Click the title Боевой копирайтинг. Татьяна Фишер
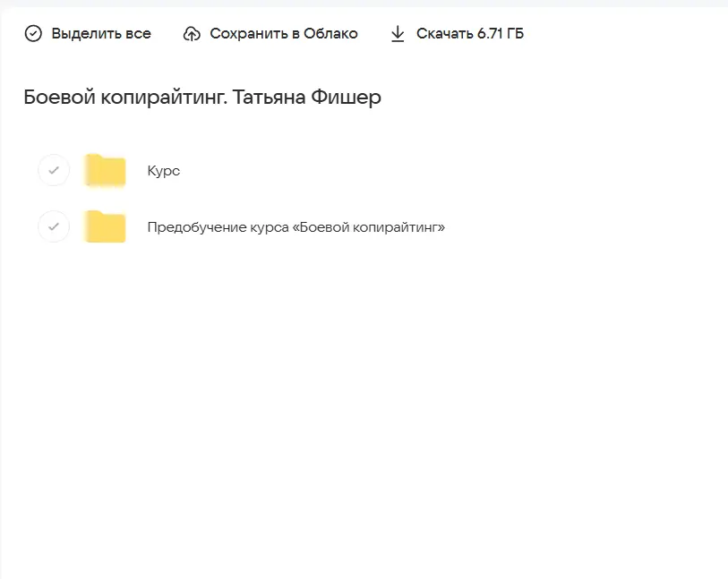The height and width of the screenshot is (579, 728). click(201, 98)
